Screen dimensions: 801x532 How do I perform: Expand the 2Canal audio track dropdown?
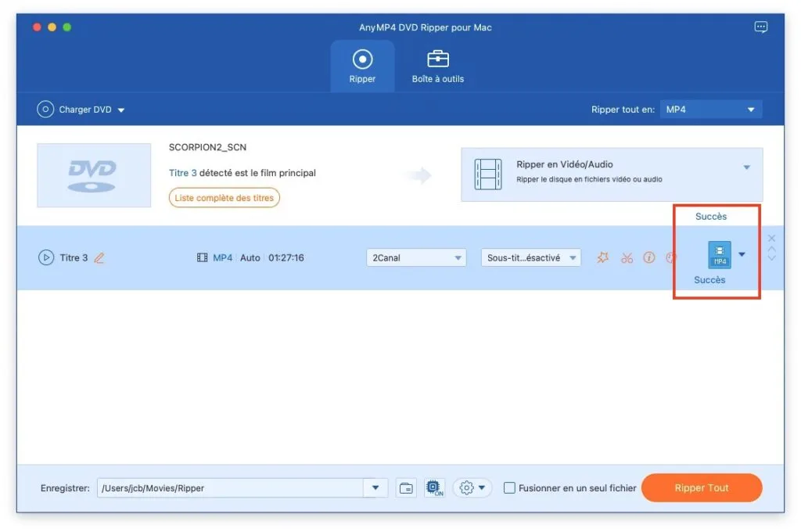pos(415,257)
